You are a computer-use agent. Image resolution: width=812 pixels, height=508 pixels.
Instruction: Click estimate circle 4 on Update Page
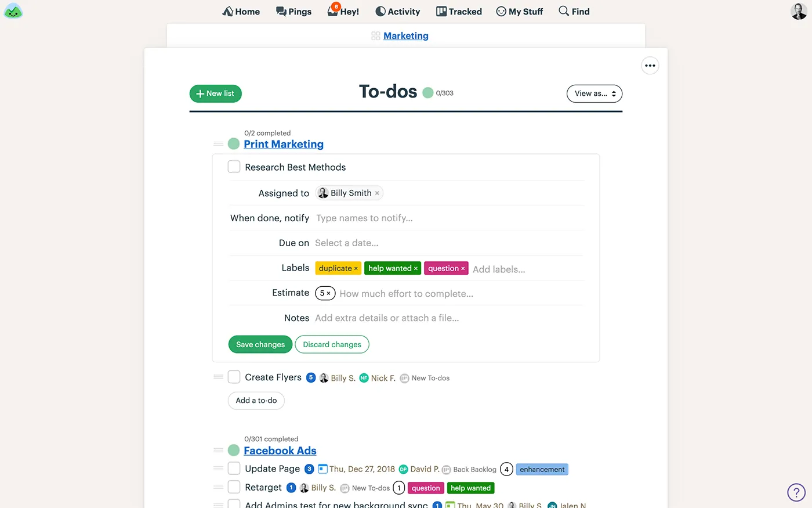point(506,469)
